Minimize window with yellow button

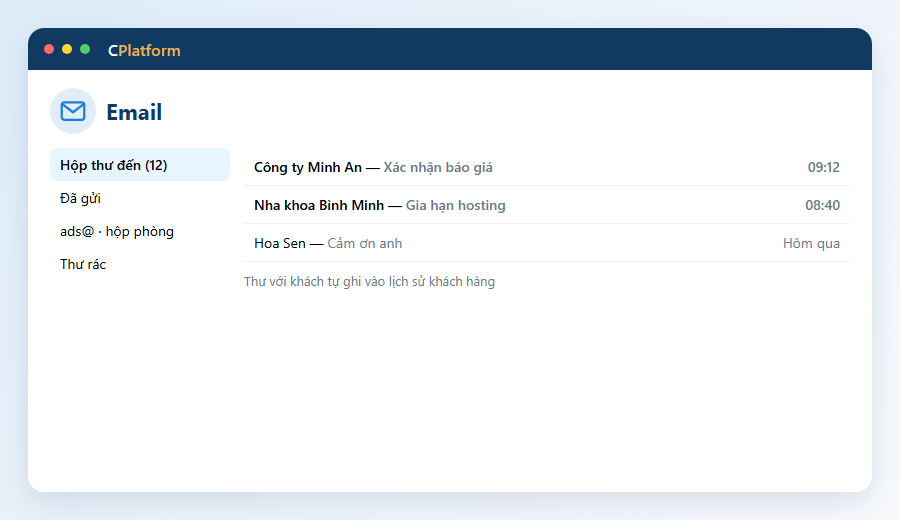(67, 49)
